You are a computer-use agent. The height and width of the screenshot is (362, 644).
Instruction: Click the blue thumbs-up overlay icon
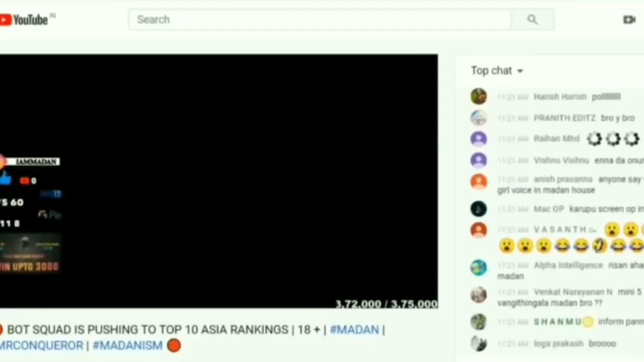[x=6, y=179]
